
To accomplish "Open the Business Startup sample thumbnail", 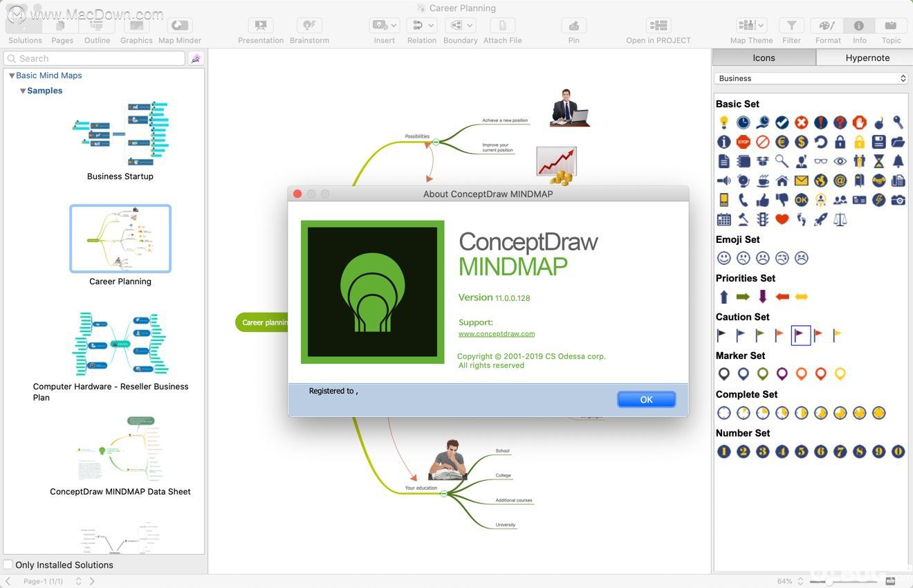I will pyautogui.click(x=120, y=134).
